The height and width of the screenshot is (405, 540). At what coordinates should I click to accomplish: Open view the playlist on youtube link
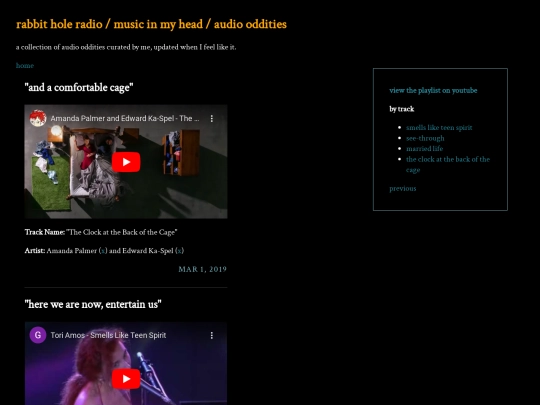pos(433,91)
